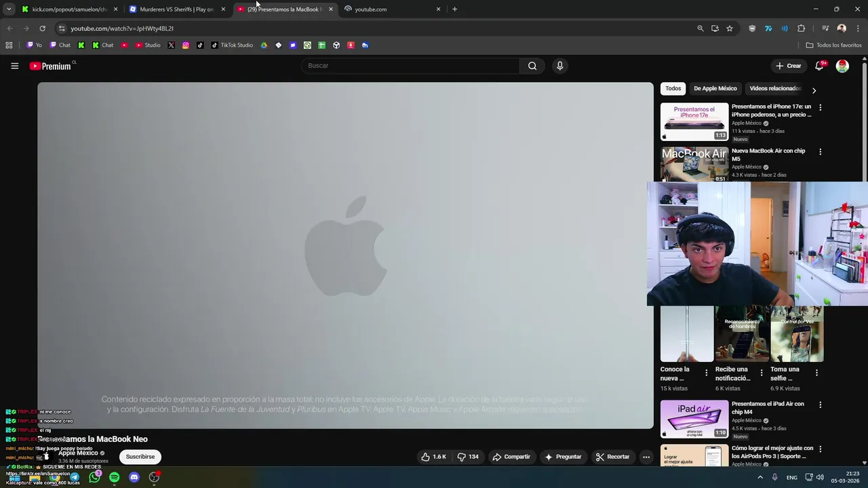Open options for Toma una selfie short

pos(816,373)
